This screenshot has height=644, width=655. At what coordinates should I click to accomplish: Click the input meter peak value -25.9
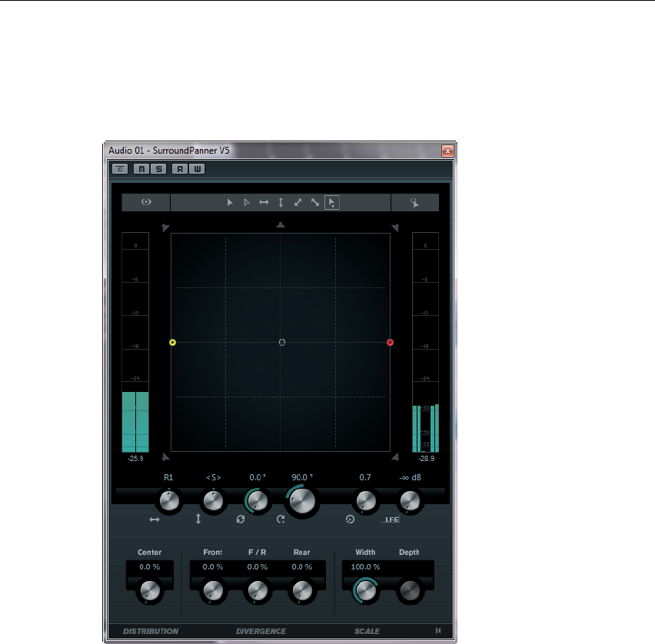[135, 459]
